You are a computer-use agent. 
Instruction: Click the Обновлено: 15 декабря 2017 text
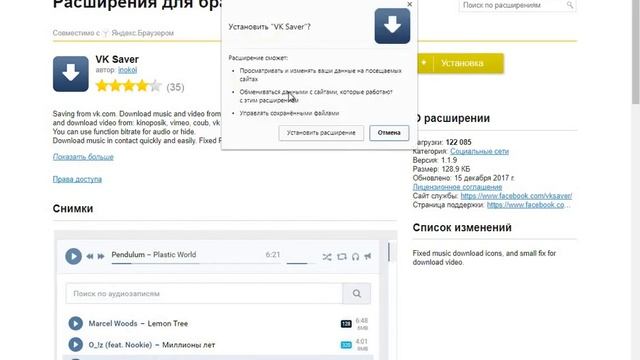click(x=464, y=178)
